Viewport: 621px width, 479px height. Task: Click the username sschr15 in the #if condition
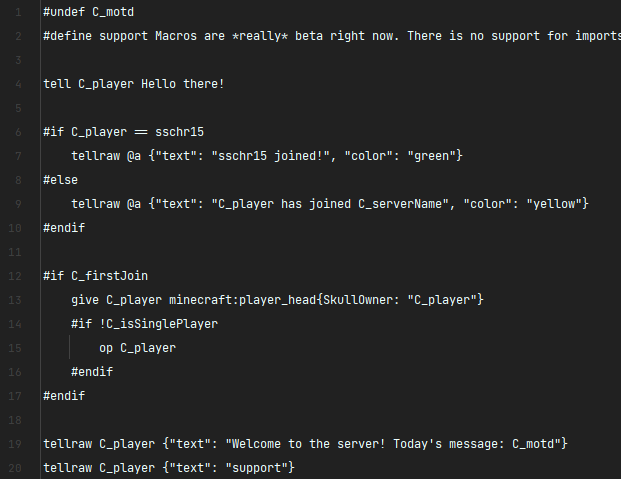180,132
